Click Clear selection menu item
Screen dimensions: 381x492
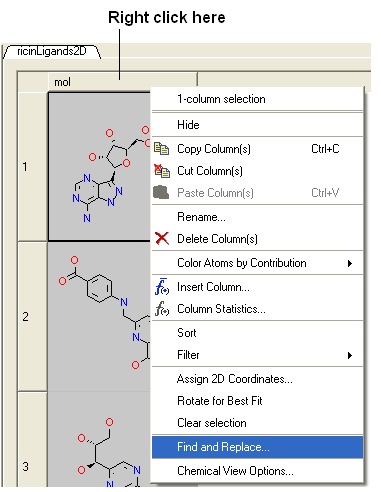tap(257, 423)
